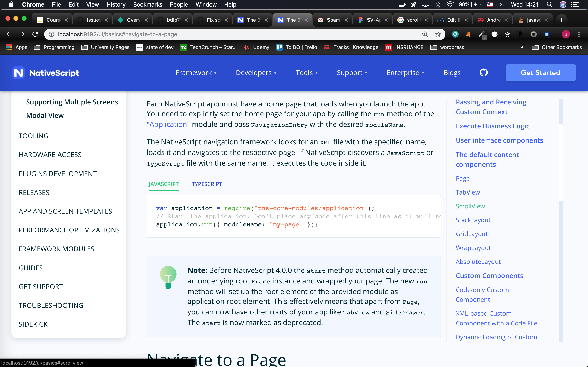
Task: Open the GitHub icon in the navbar
Action: click(x=483, y=72)
